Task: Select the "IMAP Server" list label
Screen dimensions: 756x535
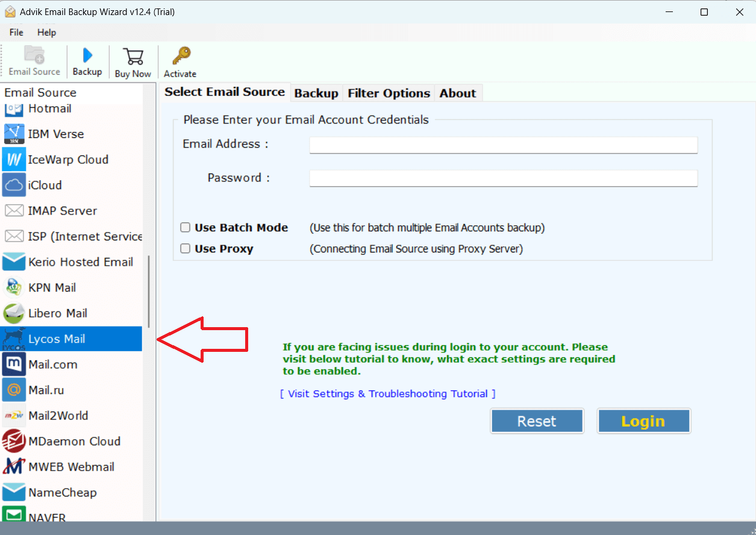Action: (62, 211)
